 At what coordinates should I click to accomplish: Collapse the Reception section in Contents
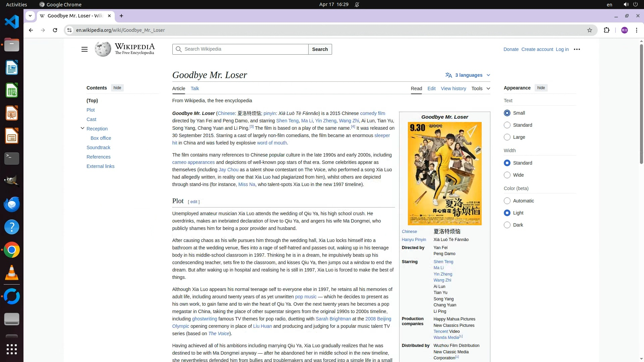83,128
